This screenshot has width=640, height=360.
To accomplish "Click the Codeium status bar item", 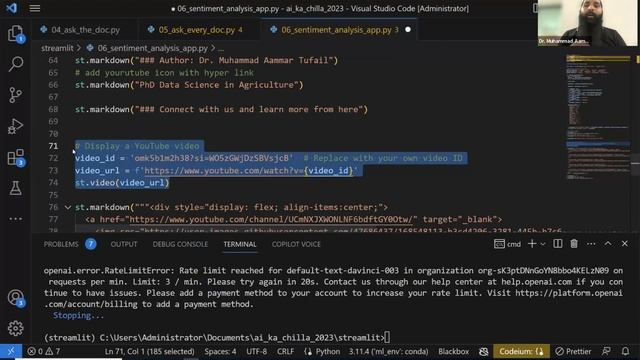I will click(x=521, y=351).
